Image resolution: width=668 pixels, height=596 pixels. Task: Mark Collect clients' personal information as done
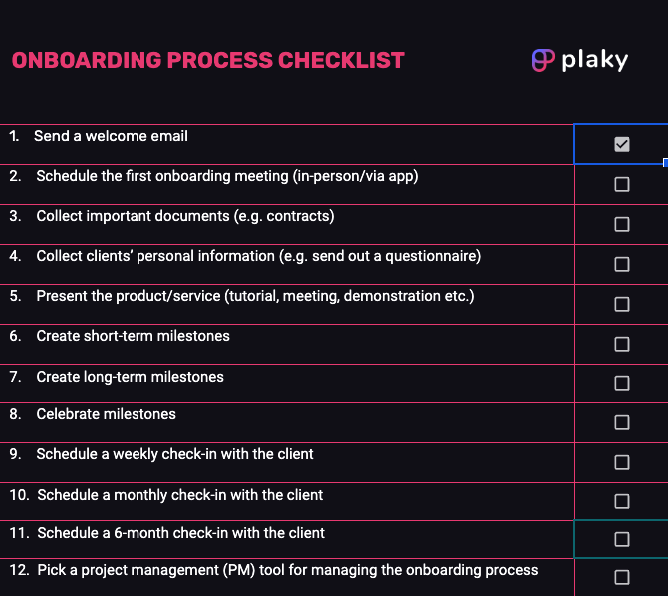tap(622, 264)
